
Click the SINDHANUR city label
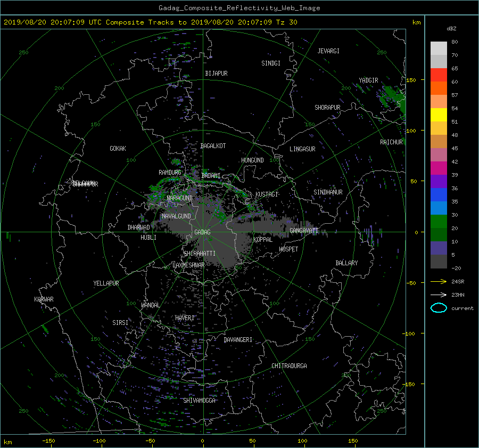coord(328,192)
